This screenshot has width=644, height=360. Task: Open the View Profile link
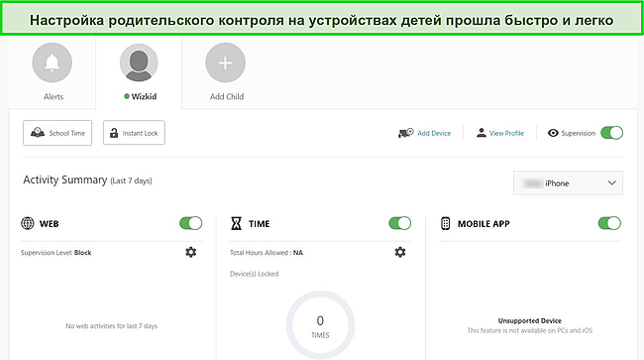pyautogui.click(x=506, y=133)
